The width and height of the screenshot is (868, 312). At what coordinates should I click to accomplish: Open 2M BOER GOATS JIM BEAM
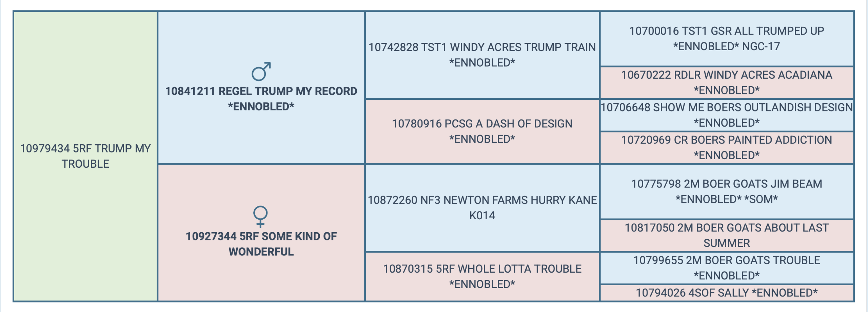pyautogui.click(x=726, y=191)
